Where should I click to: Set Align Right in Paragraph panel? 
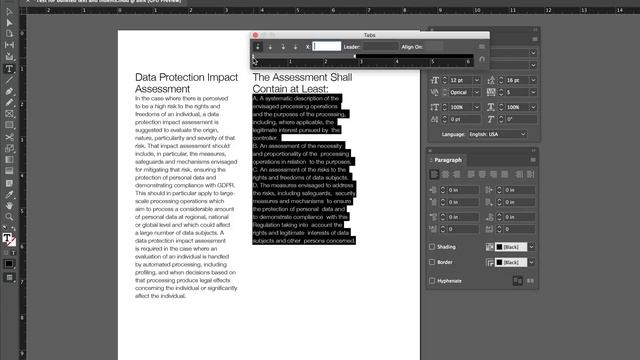(456, 175)
